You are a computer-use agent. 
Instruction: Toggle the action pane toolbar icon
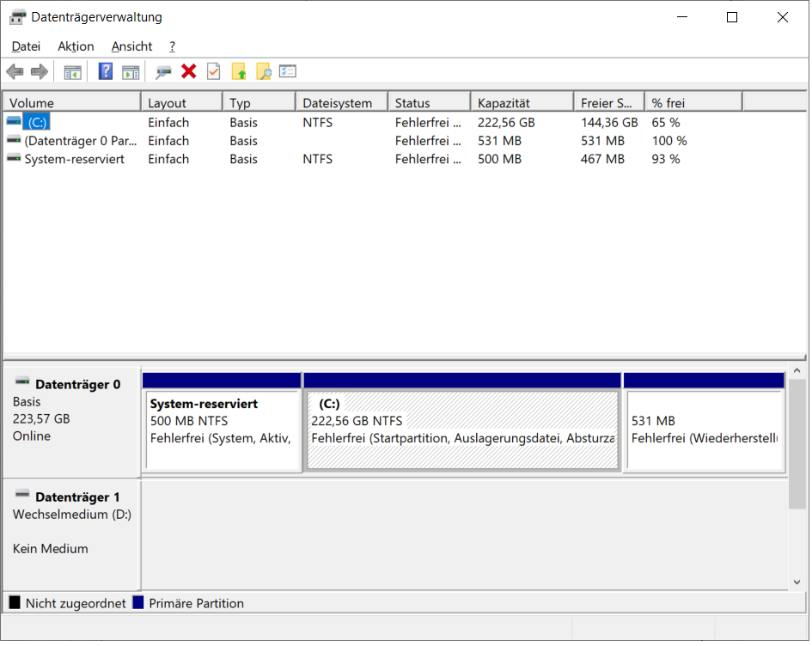coord(131,72)
